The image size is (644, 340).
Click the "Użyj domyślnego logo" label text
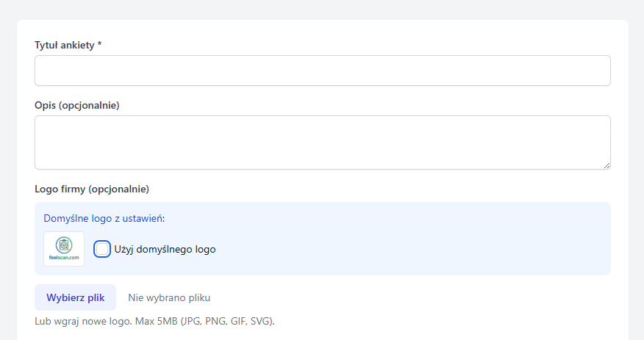point(165,249)
